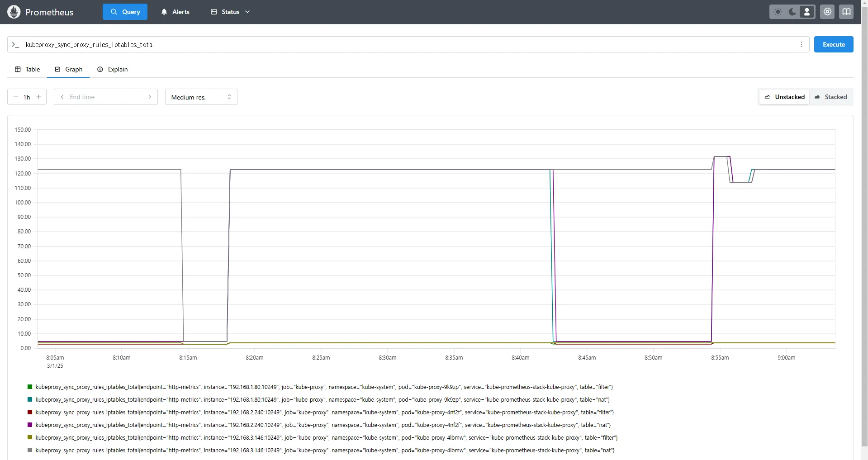Click the 150.00 y-axis label
This screenshot has height=460, width=868.
point(23,130)
